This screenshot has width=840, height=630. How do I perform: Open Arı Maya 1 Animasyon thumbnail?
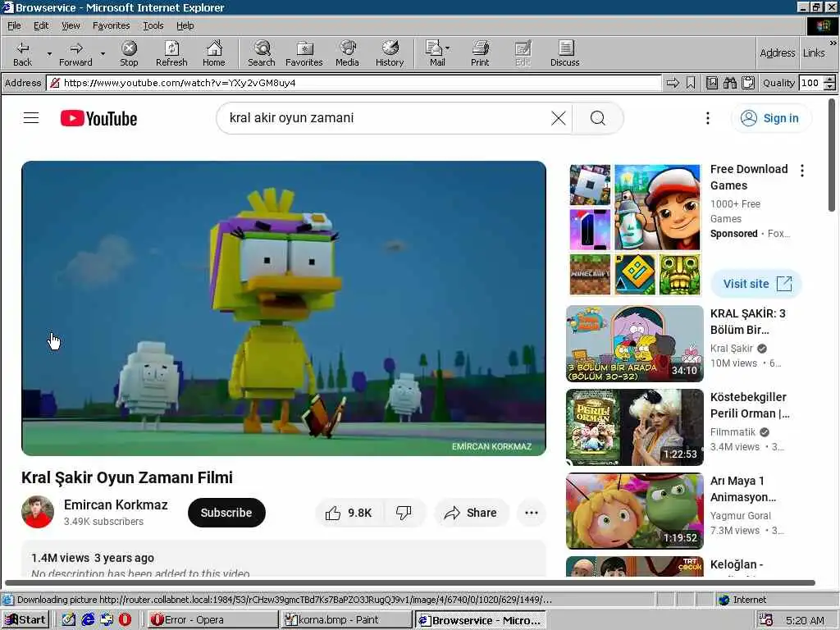pos(635,511)
